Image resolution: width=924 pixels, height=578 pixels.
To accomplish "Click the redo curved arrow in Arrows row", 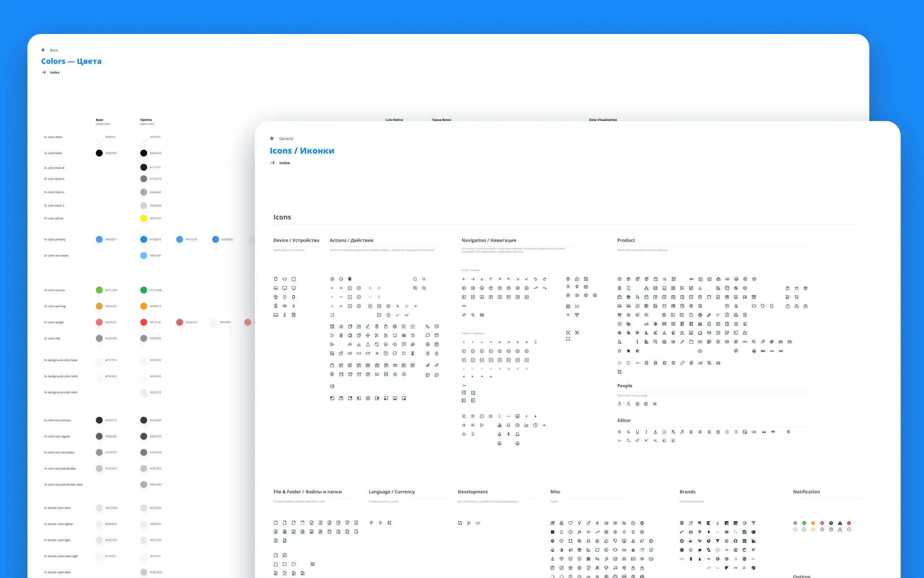I will (x=544, y=279).
